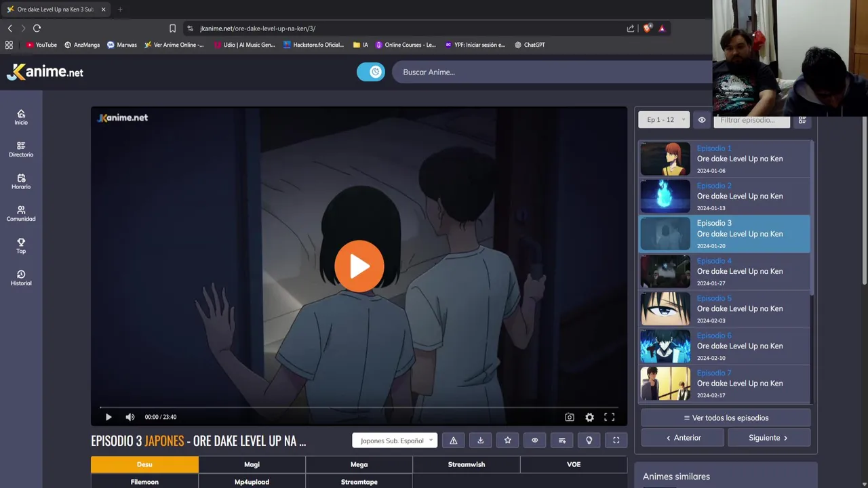Mark episode as seen with eye icon below video
Screen dimensions: 868x488
(x=535, y=441)
